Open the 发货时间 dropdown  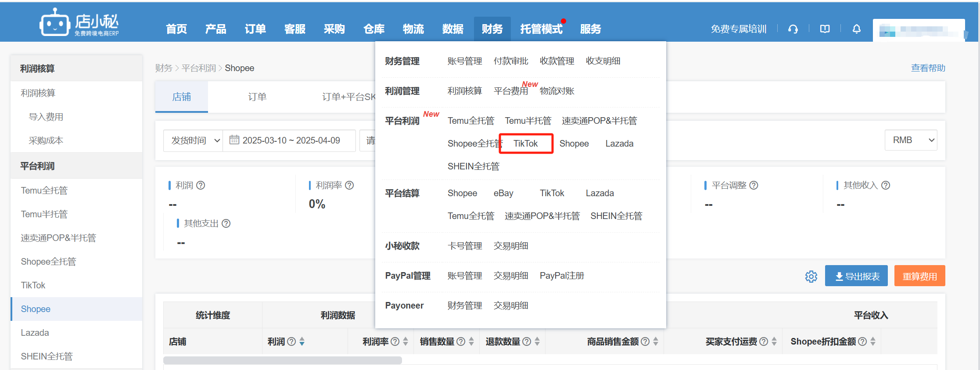[193, 140]
